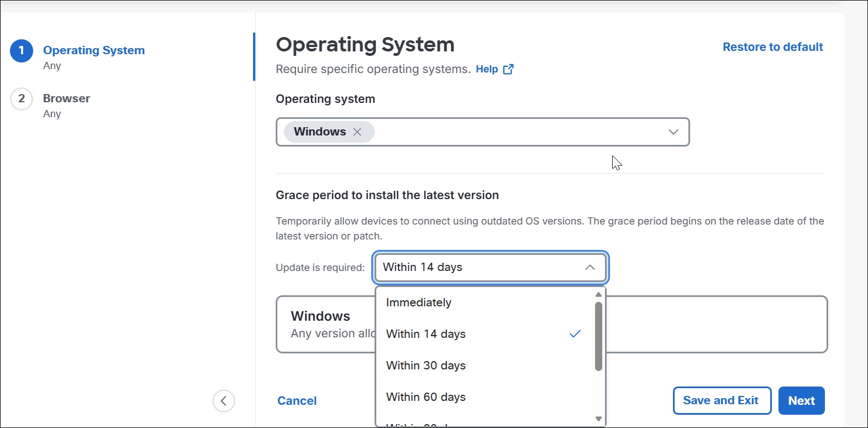Click the dropdown list scrollbar thumb

[x=598, y=336]
